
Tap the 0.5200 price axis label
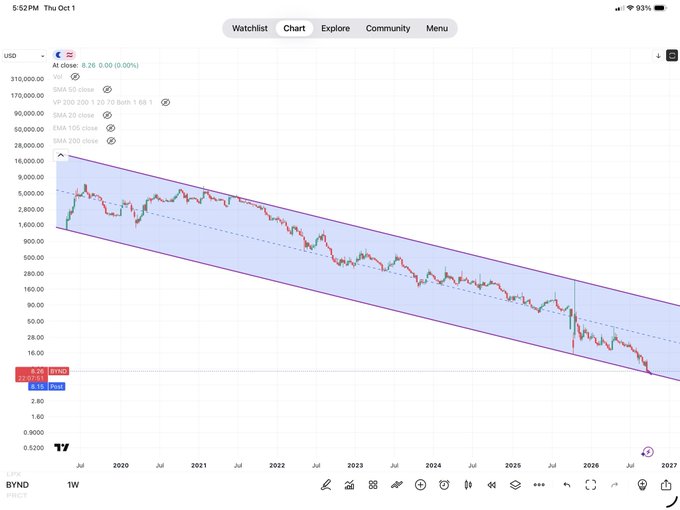coord(34,448)
